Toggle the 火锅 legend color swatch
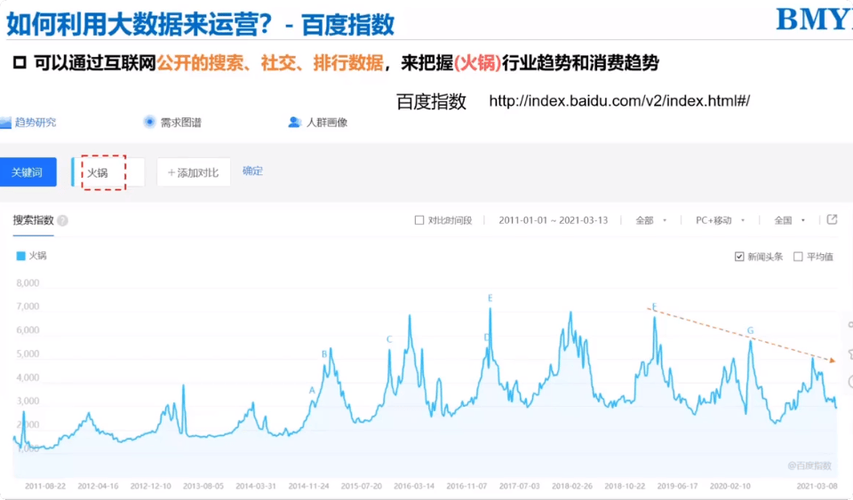The width and height of the screenshot is (853, 500). [21, 256]
